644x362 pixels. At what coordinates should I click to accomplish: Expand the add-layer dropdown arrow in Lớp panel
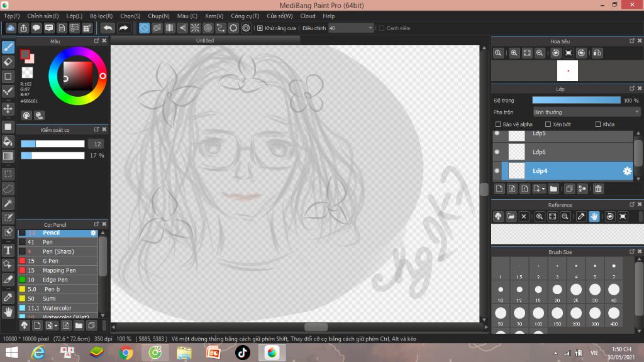pyautogui.click(x=543, y=189)
